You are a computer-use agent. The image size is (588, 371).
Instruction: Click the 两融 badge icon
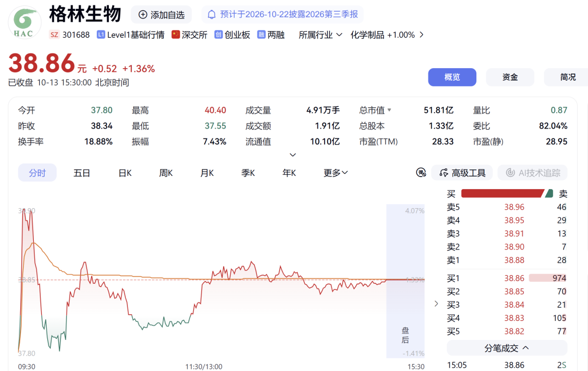tap(261, 34)
